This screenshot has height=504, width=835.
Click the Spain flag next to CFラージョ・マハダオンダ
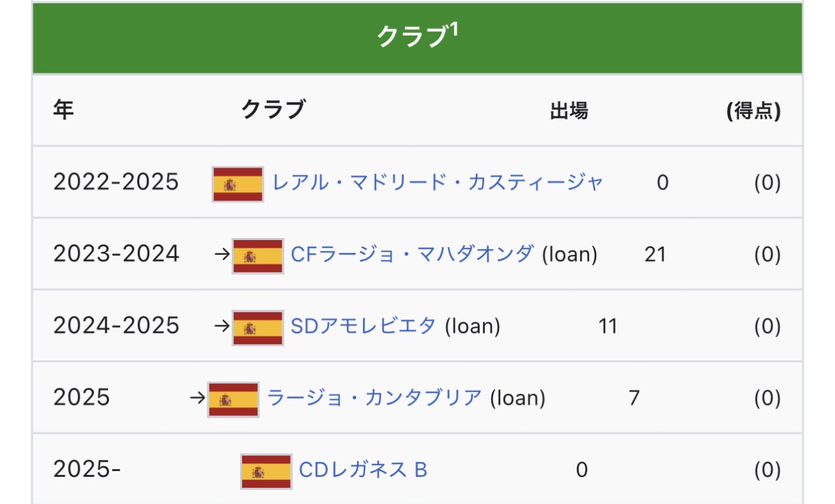258,256
